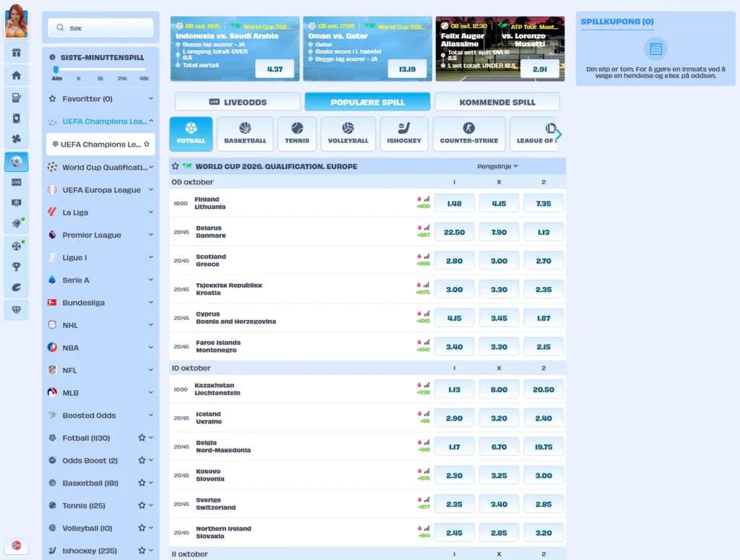Toggle star next to Fotball (1130)
This screenshot has width=740, height=560.
pyautogui.click(x=142, y=438)
